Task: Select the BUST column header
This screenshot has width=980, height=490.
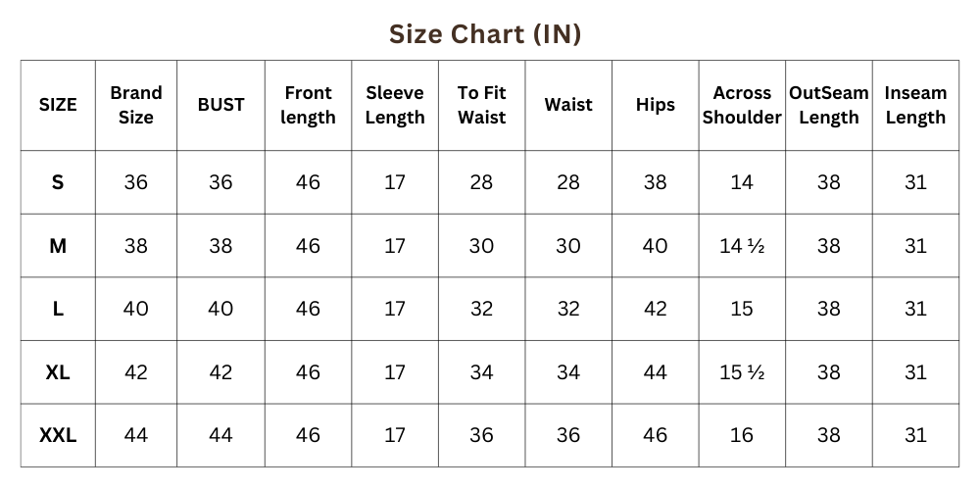Action: 220,105
